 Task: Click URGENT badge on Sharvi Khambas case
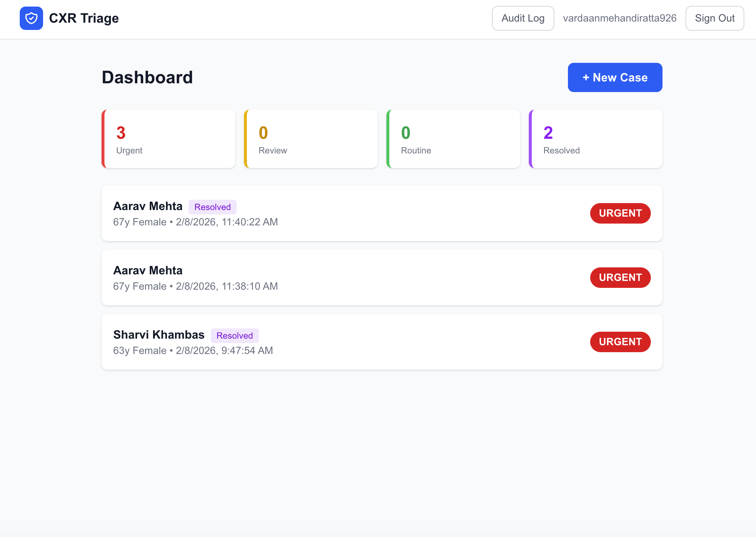(x=620, y=342)
